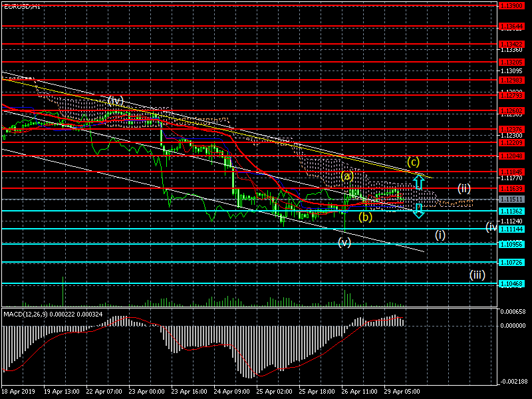Select the 23 Apr 16:00 time label
This screenshot has width=532, height=399.
190,392
